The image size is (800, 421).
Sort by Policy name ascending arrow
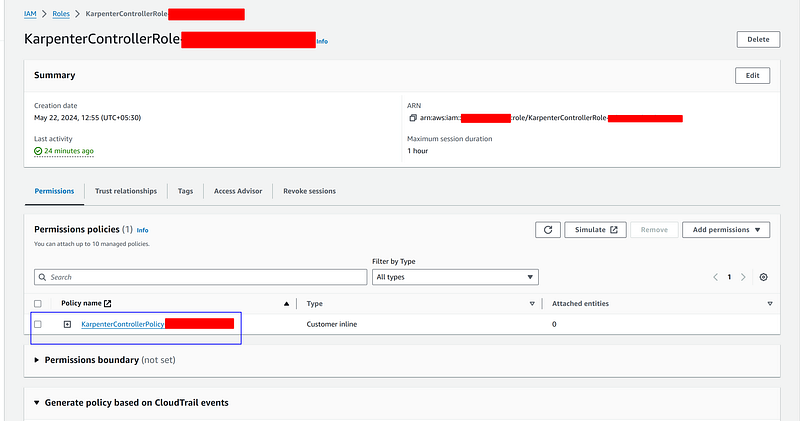coord(286,304)
